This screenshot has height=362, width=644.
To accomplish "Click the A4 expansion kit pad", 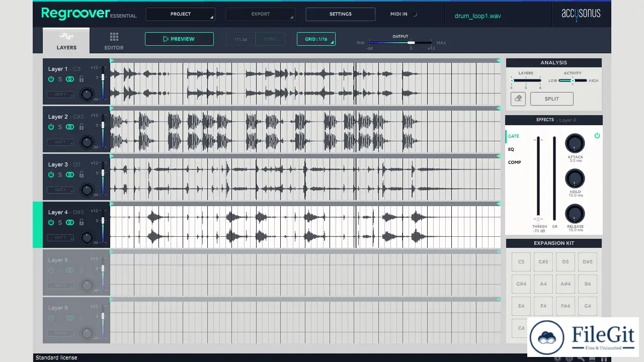I will pyautogui.click(x=543, y=284).
